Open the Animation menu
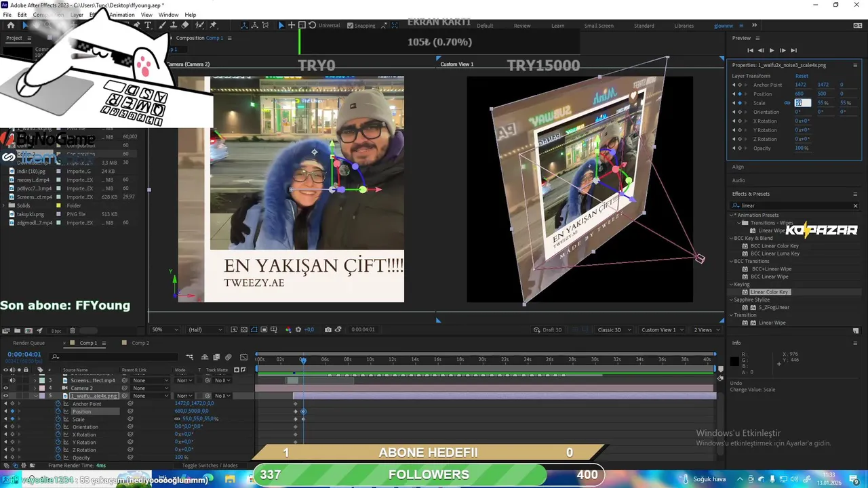 pos(122,15)
